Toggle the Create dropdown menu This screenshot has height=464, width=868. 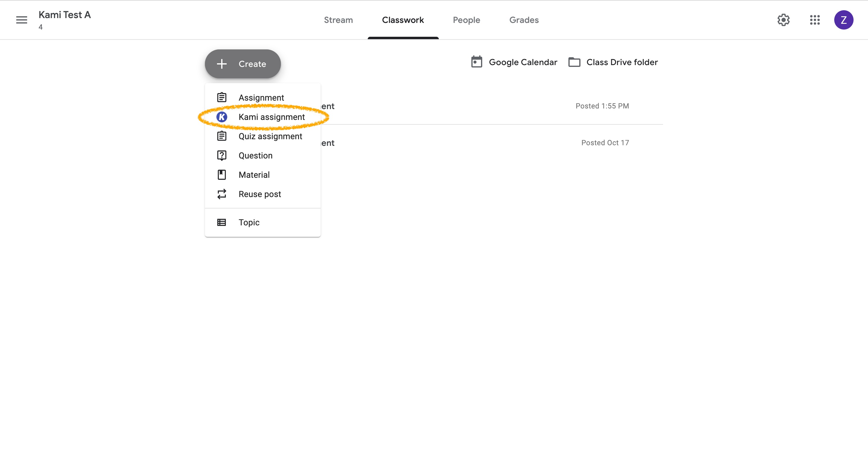(243, 64)
